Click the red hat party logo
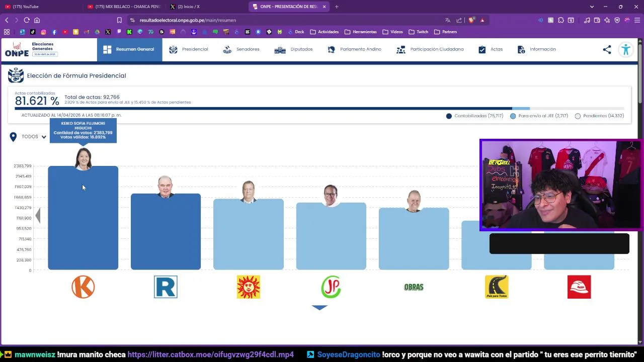Viewport: 644px width, 362px height. pos(579,287)
